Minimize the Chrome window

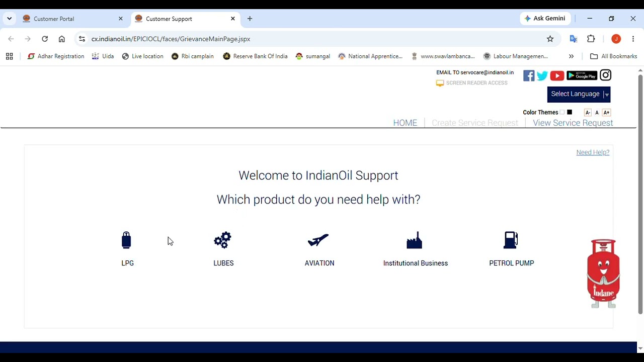coord(590,19)
